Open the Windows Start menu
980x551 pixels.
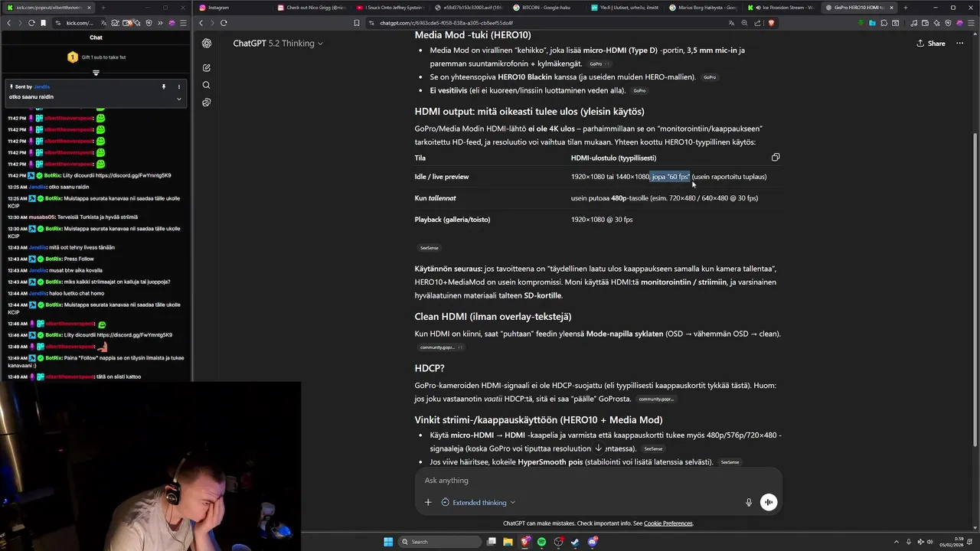pos(388,542)
